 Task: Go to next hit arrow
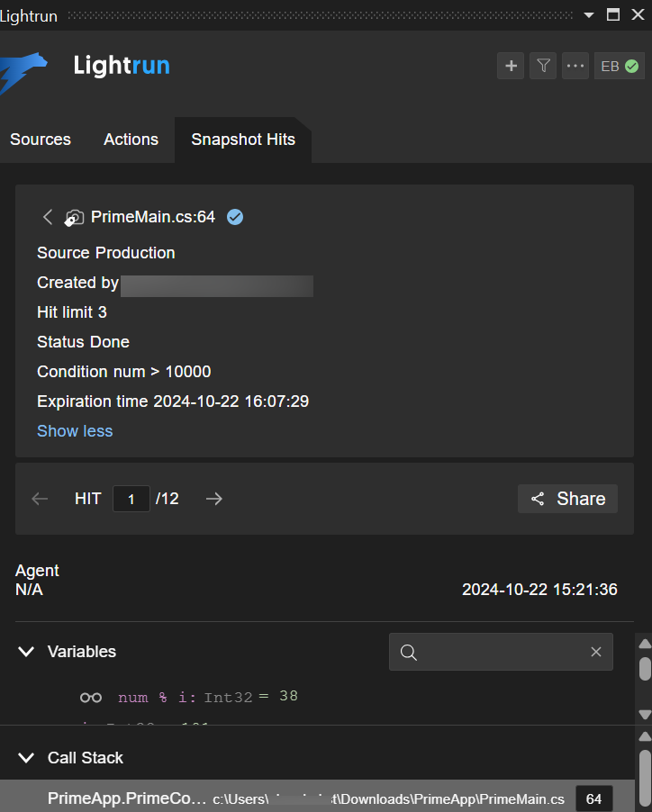tap(213, 499)
